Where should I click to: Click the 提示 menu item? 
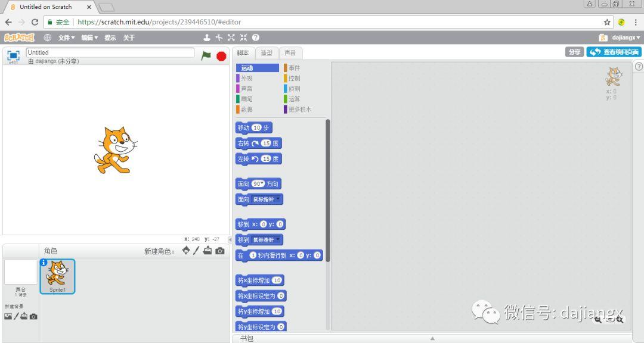(x=110, y=38)
